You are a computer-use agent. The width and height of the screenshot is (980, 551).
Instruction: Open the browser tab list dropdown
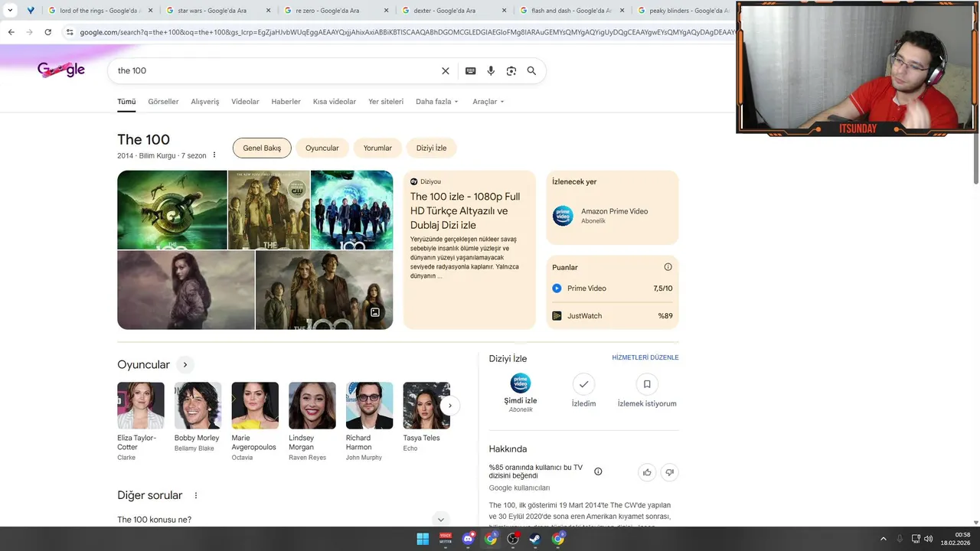click(x=10, y=11)
